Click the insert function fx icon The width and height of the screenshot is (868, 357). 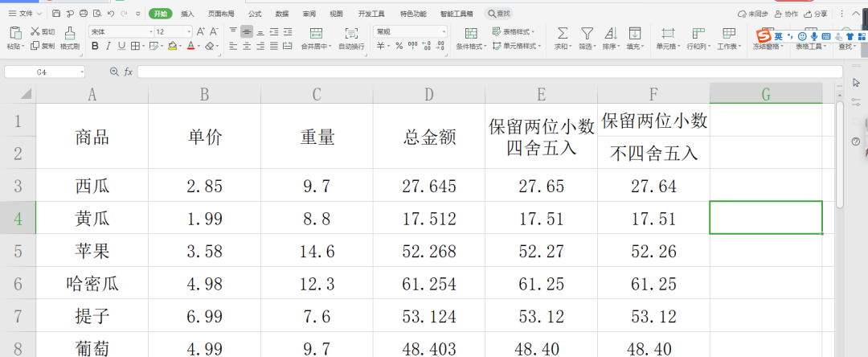(x=128, y=72)
